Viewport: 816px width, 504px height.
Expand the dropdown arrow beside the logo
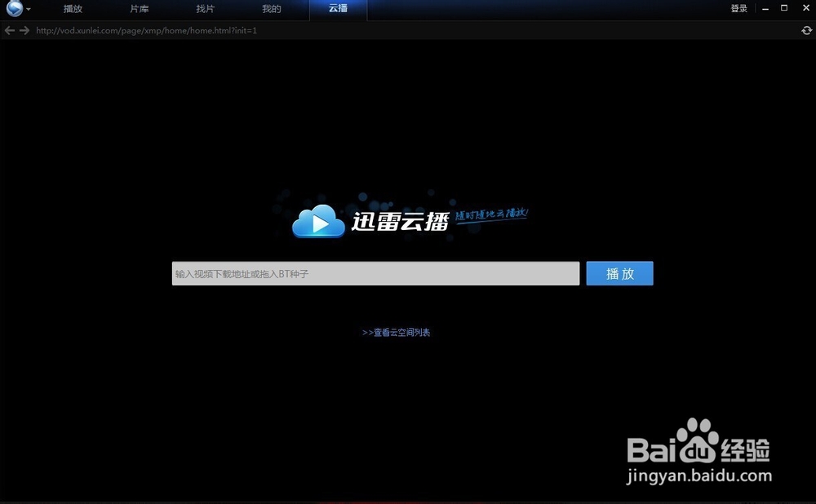point(29,9)
